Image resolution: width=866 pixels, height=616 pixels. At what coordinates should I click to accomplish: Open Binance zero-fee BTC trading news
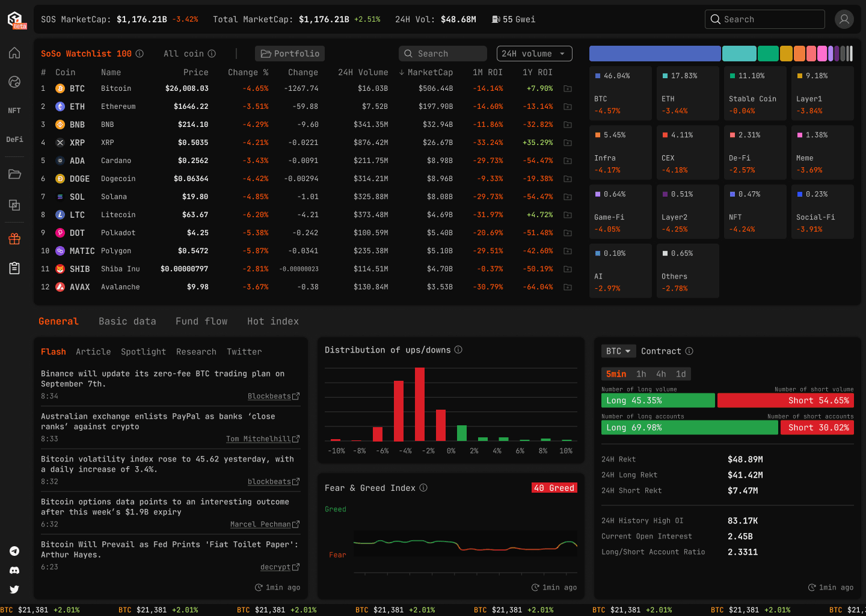162,379
